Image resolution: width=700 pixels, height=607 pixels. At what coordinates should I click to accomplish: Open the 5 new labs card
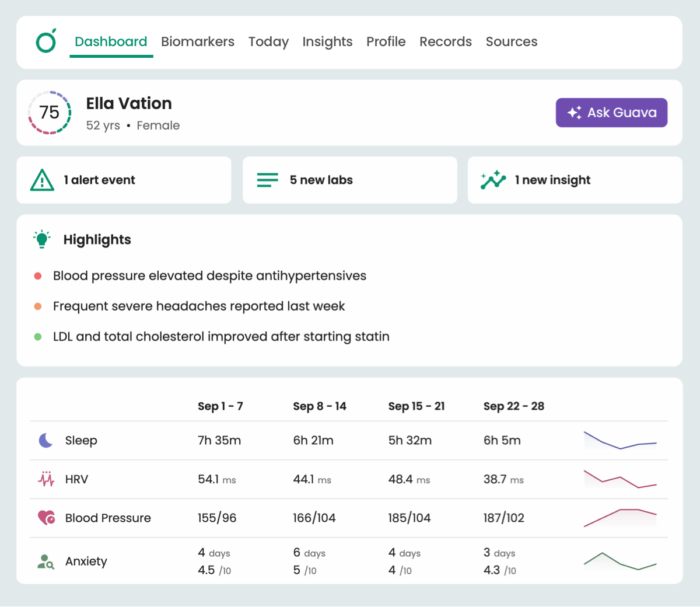point(350,180)
